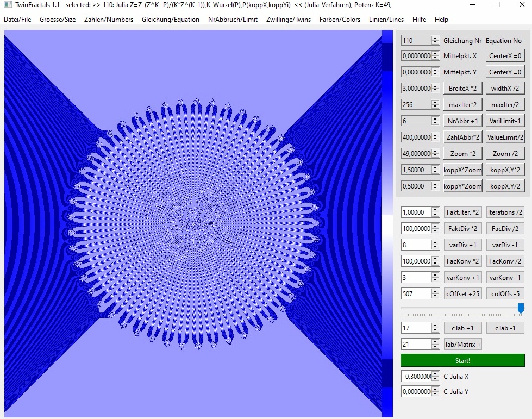Click the zoom field showing 49,000000
Viewport: 532px width, 419px height.
[421, 153]
